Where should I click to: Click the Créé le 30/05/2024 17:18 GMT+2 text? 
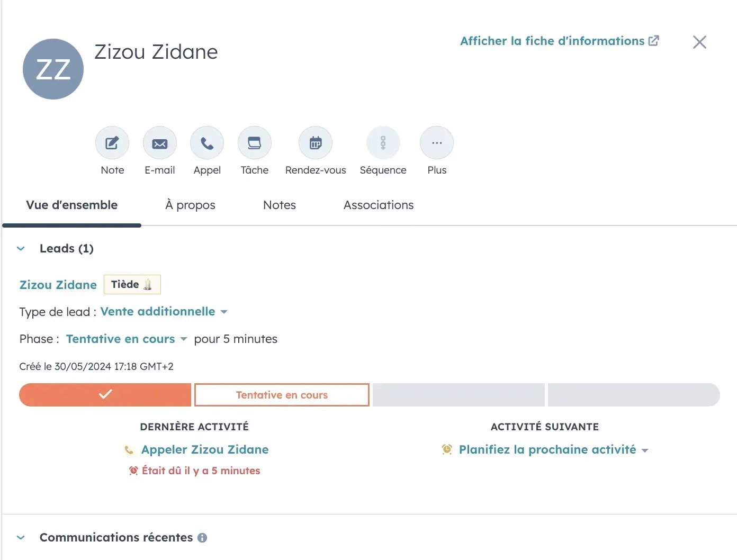(x=96, y=366)
